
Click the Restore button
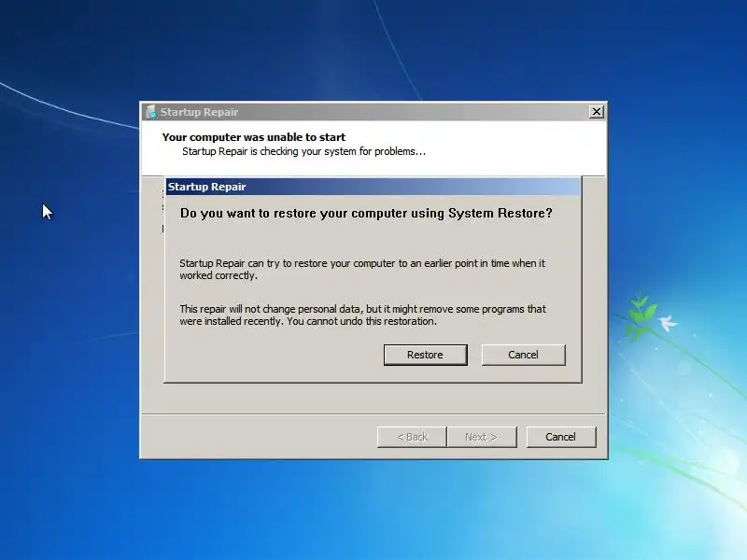tap(425, 355)
